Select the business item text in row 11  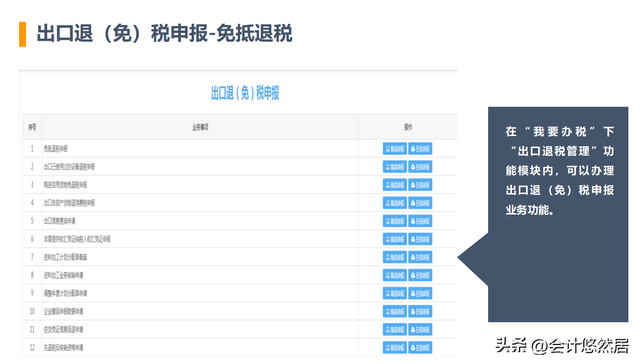coord(63,329)
